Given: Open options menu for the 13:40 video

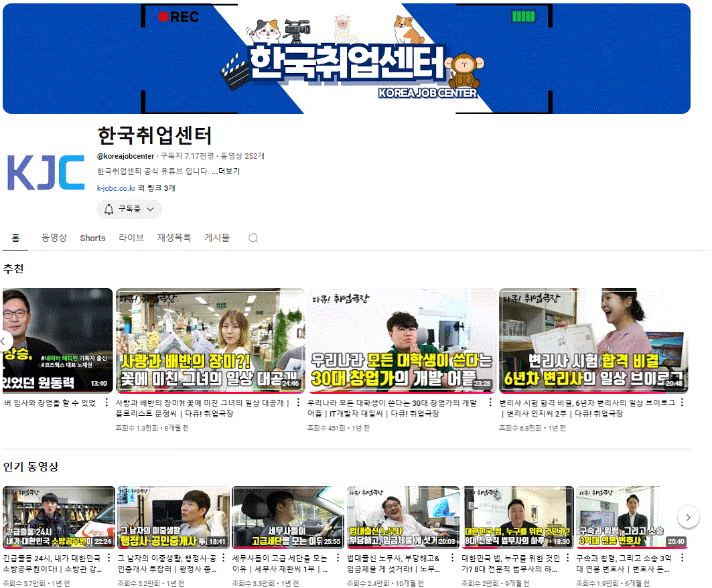Looking at the screenshot, I should [x=106, y=402].
